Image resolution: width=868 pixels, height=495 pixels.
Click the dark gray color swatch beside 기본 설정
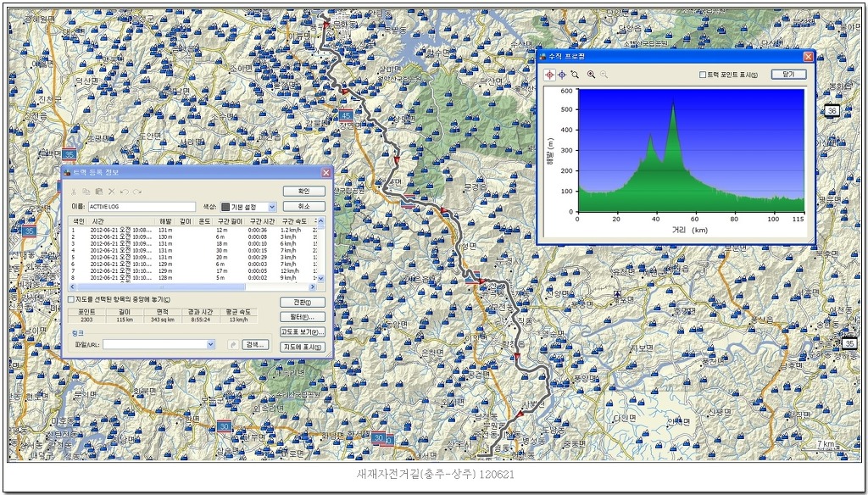coord(225,207)
